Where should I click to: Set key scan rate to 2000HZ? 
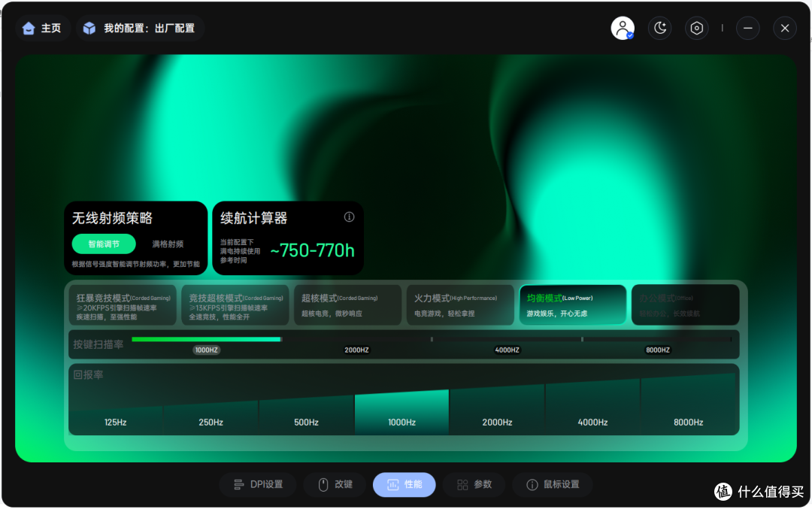(357, 350)
